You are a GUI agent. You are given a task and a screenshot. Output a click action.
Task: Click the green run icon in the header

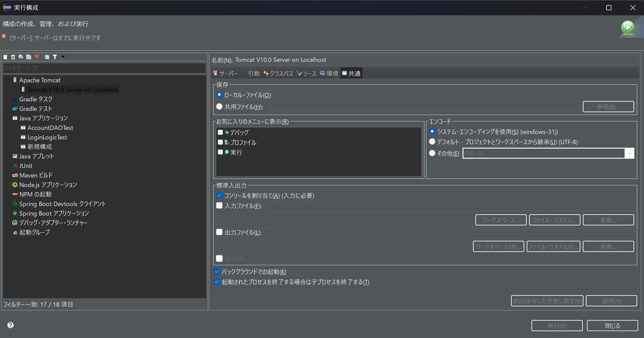pos(628,27)
